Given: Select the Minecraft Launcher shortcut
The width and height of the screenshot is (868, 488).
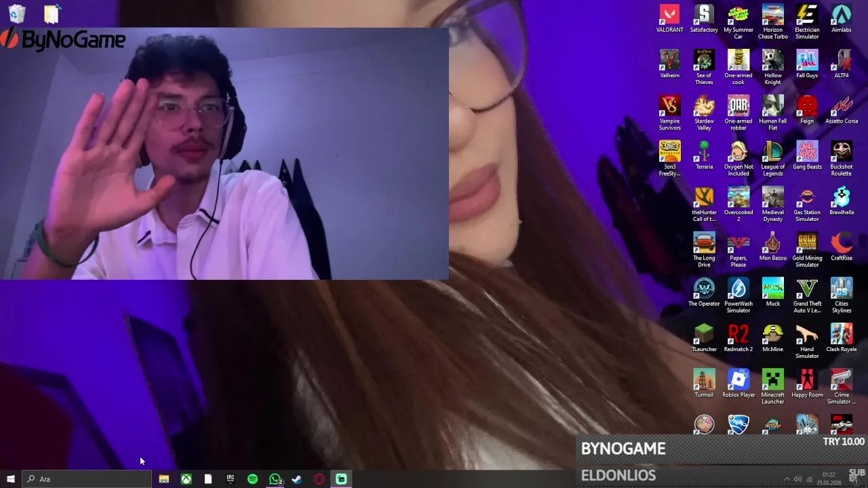Looking at the screenshot, I should (772, 385).
